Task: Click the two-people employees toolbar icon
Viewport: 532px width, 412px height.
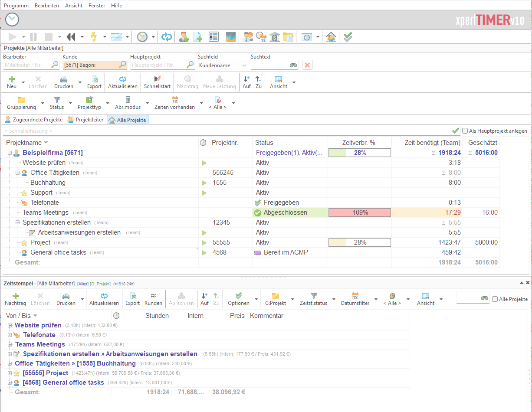Action: [248, 37]
